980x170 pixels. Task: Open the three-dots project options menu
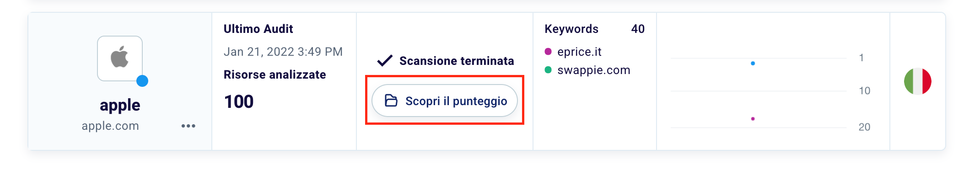[x=188, y=126]
